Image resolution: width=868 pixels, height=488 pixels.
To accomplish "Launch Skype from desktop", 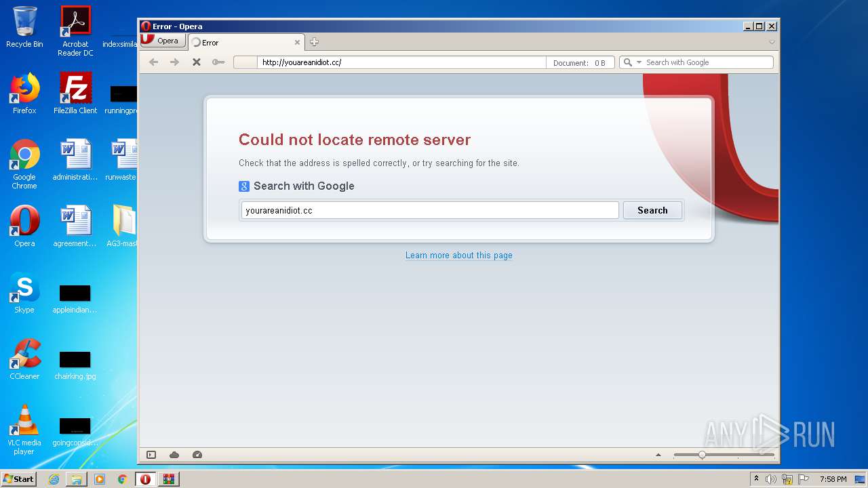I will (x=24, y=293).
